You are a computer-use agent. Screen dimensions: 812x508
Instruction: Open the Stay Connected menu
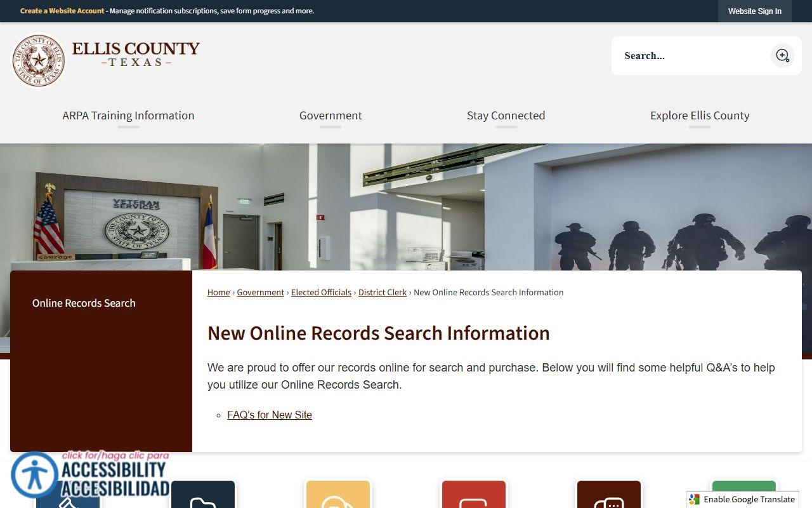(x=506, y=116)
